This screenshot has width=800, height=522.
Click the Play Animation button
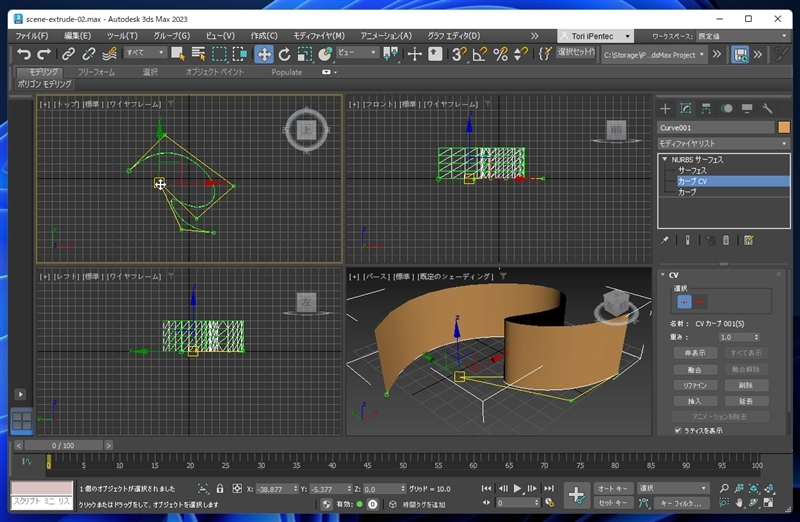pyautogui.click(x=517, y=488)
